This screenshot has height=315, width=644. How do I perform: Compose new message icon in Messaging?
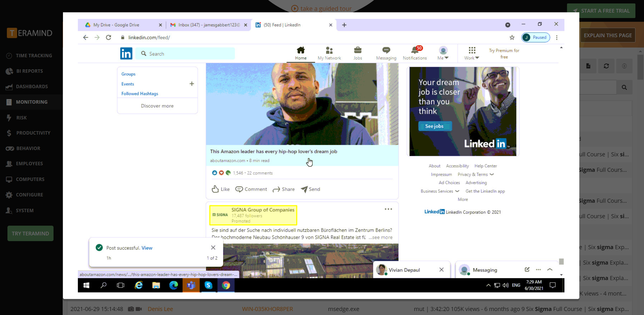click(527, 269)
